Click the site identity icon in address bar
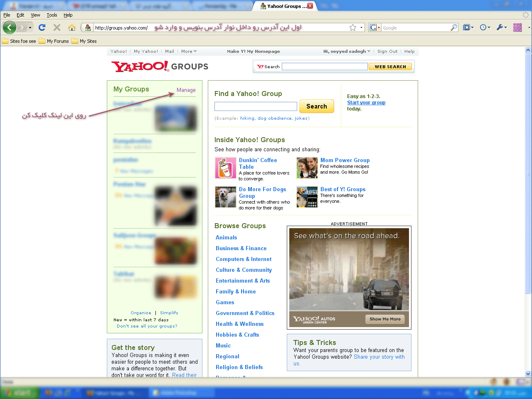Viewport: 532px width, 399px height. click(88, 28)
